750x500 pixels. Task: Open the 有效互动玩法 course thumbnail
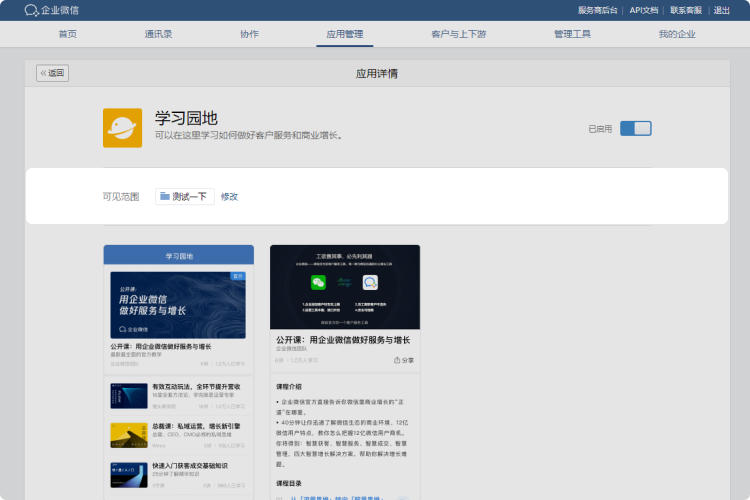(x=129, y=396)
